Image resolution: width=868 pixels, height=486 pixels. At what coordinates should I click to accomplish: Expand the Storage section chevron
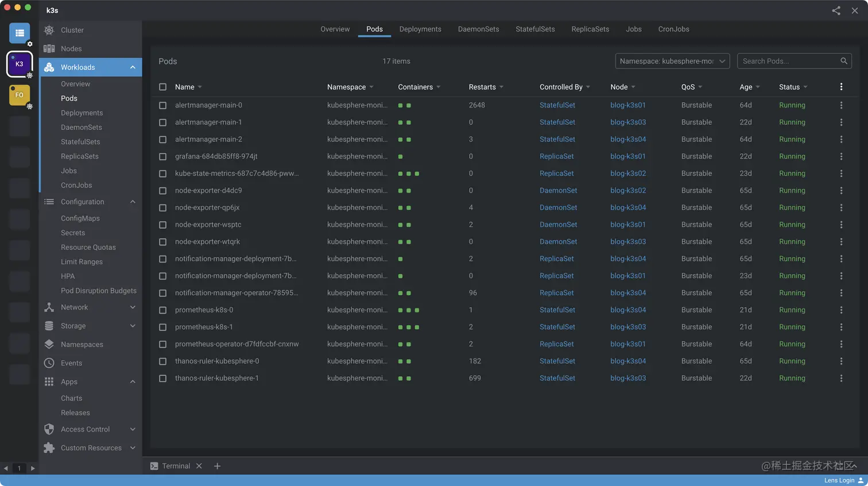pos(133,326)
